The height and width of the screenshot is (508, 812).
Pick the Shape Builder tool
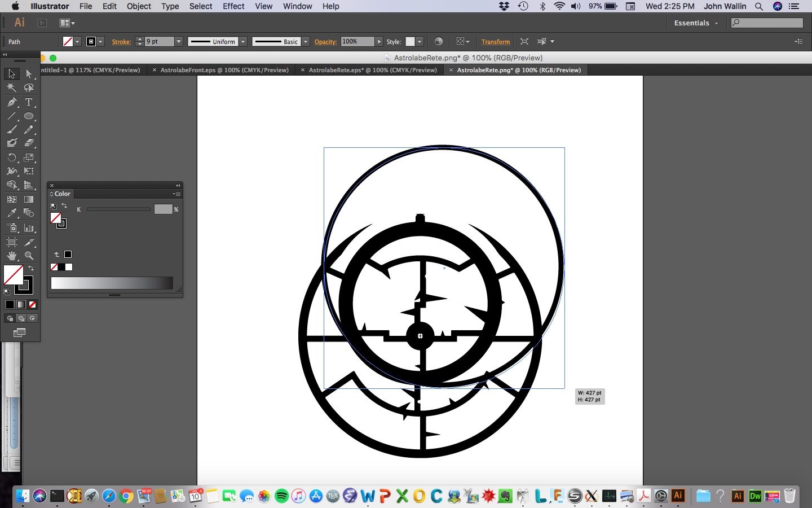coord(12,185)
